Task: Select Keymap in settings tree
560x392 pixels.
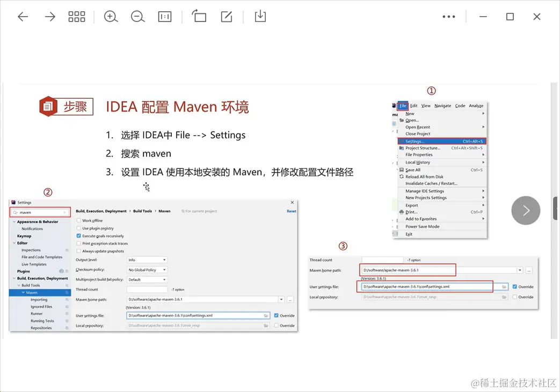Action: (24, 236)
